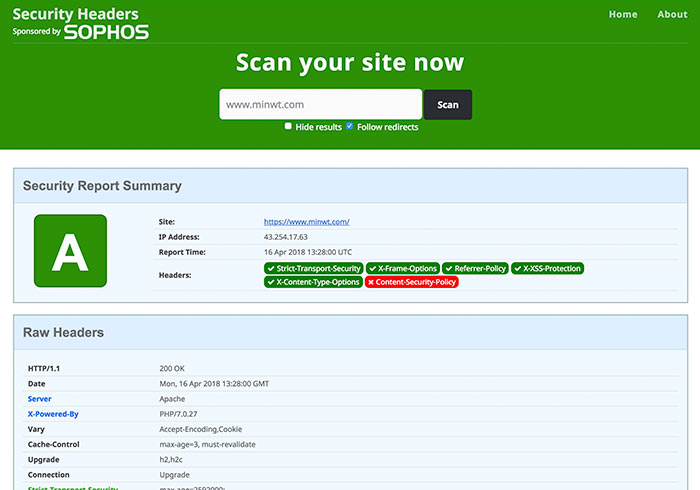Click the Sophos sponsor logo
The image size is (700, 490).
106,32
